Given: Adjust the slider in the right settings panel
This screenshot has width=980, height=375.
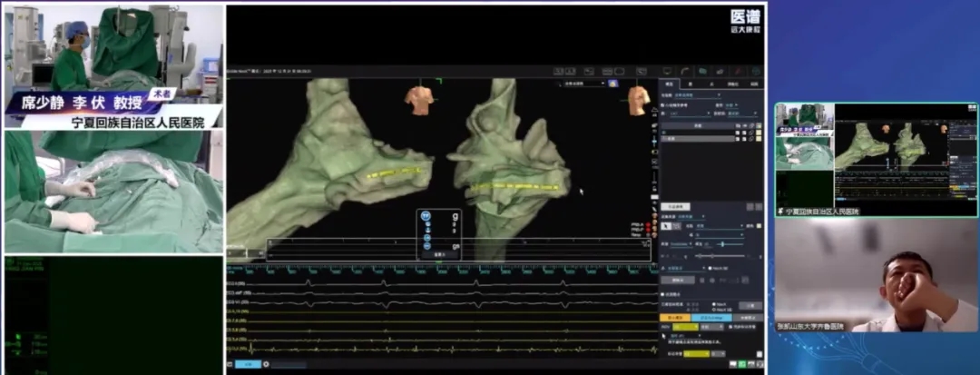Looking at the screenshot, I should point(723,244).
